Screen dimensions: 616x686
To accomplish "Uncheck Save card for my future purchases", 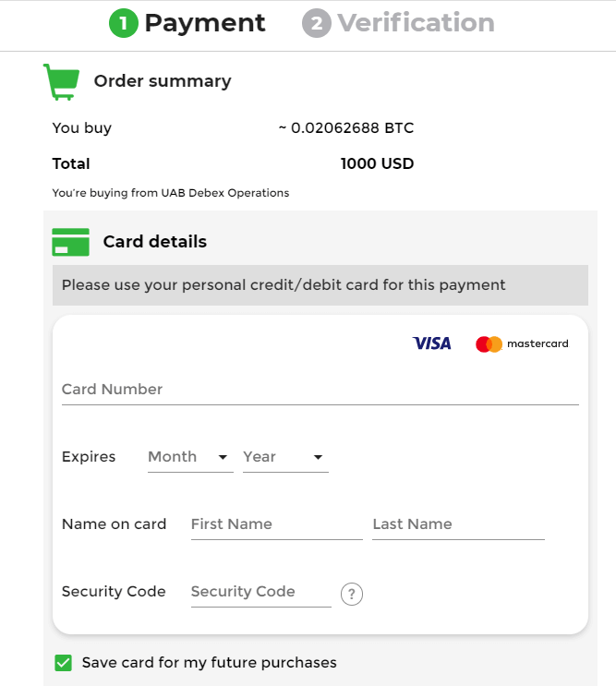I will click(64, 662).
